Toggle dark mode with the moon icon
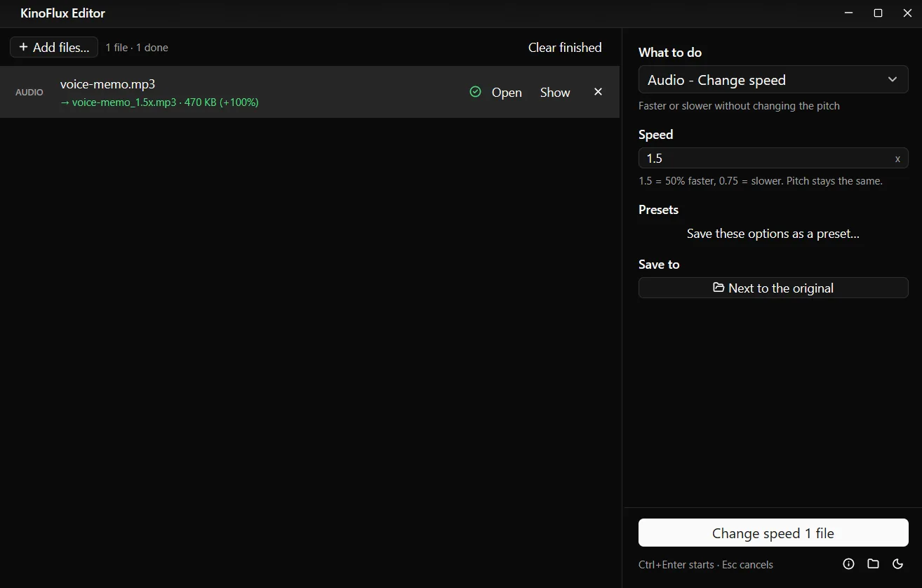This screenshot has width=922, height=588. pyautogui.click(x=897, y=563)
